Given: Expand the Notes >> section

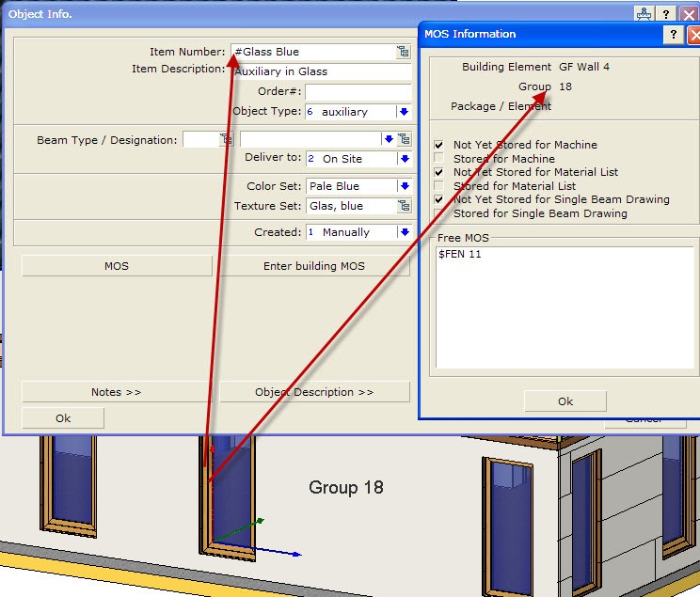Looking at the screenshot, I should point(116,392).
